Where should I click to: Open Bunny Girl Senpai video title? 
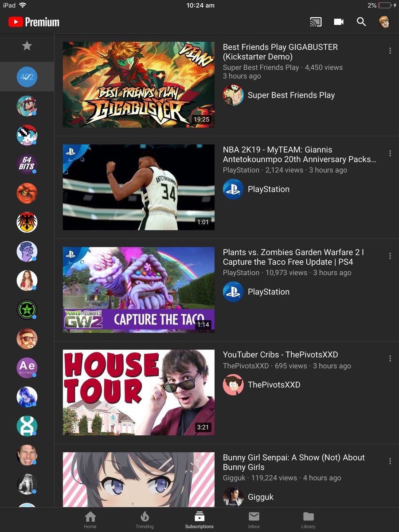[293, 462]
